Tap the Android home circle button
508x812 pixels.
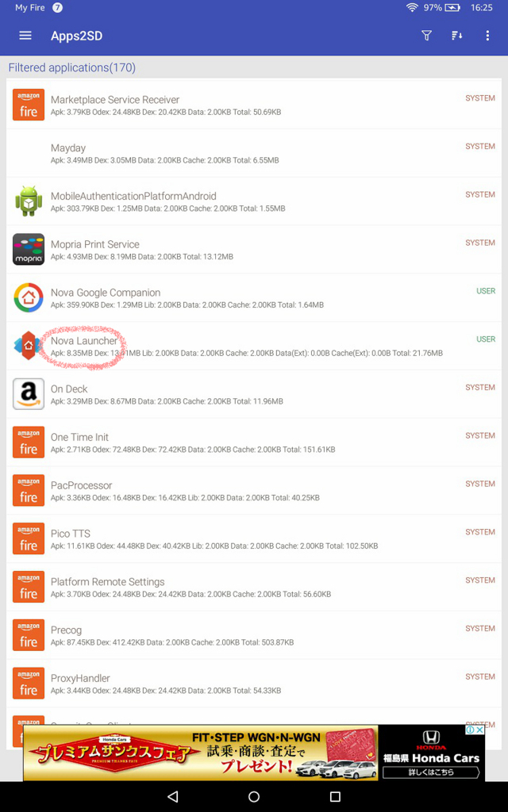(x=254, y=796)
